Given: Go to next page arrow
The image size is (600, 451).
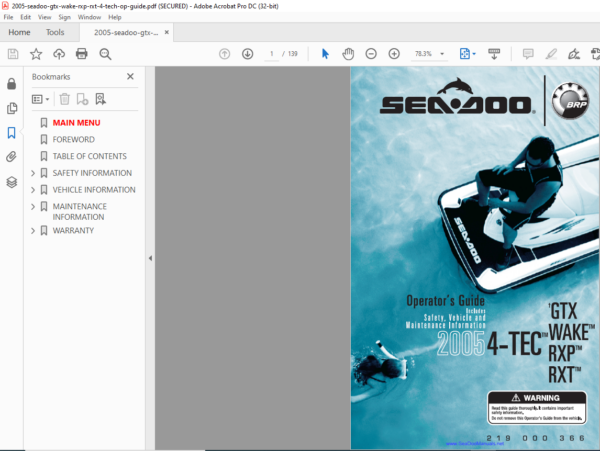Looking at the screenshot, I should pos(248,54).
